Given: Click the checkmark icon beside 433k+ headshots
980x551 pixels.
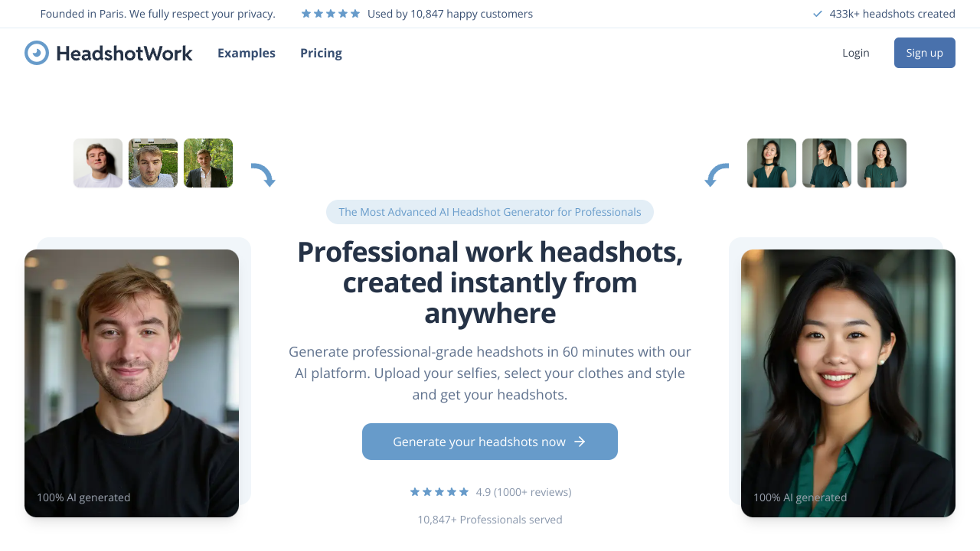Looking at the screenshot, I should (818, 14).
